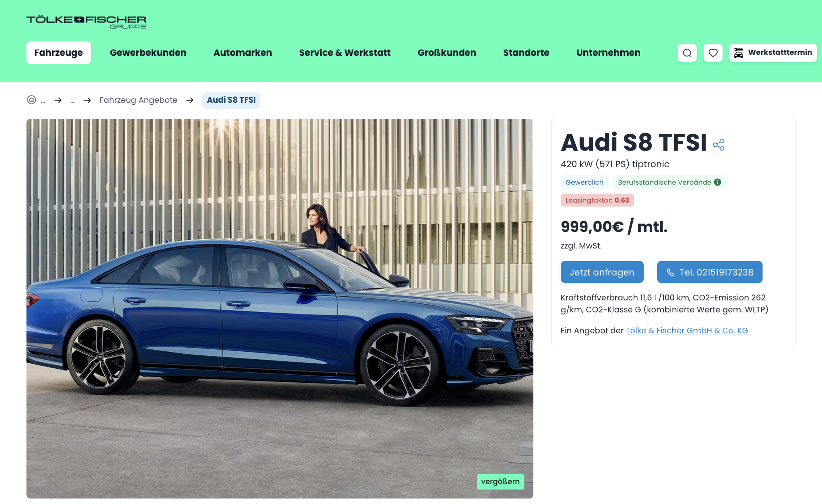The image size is (822, 504).
Task: Expand Service & Werkstatt navigation item
Action: (345, 53)
